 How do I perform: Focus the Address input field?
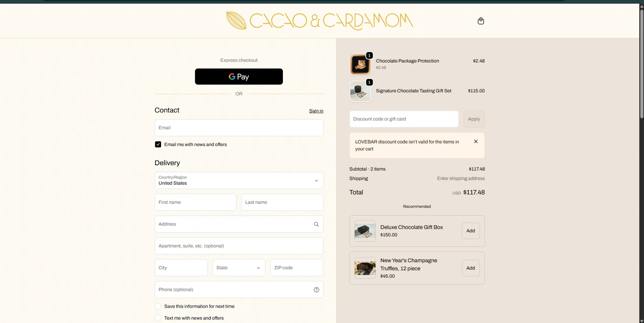click(239, 224)
